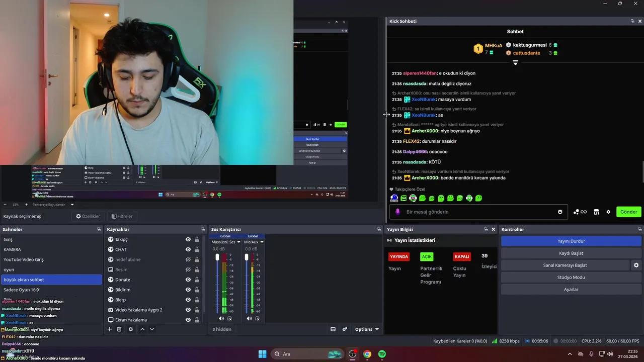Image resolution: width=644 pixels, height=362 pixels.
Task: Open Masaüstü Ses dropdown in mixer
Action: pos(238,242)
